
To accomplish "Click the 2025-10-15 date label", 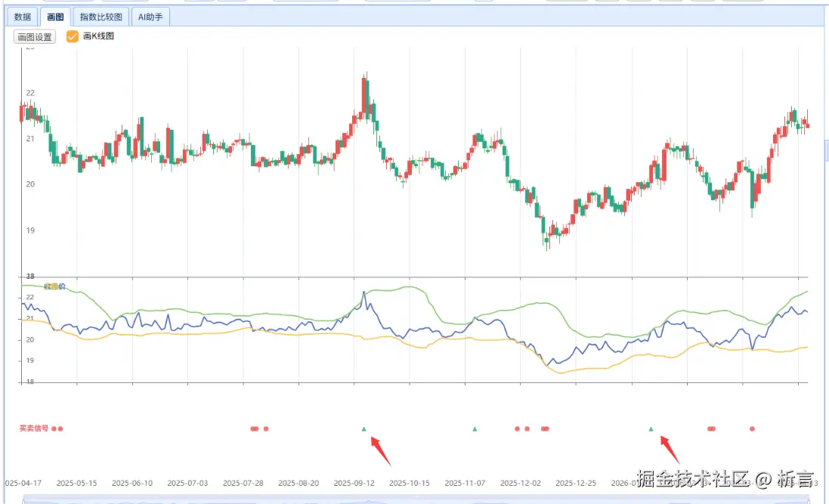I will [x=410, y=483].
